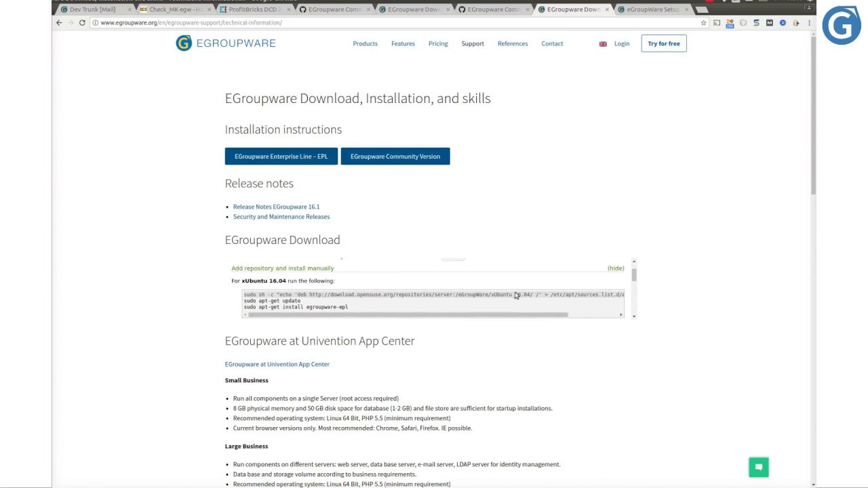
Task: Click the Large Business heading
Action: click(247, 446)
